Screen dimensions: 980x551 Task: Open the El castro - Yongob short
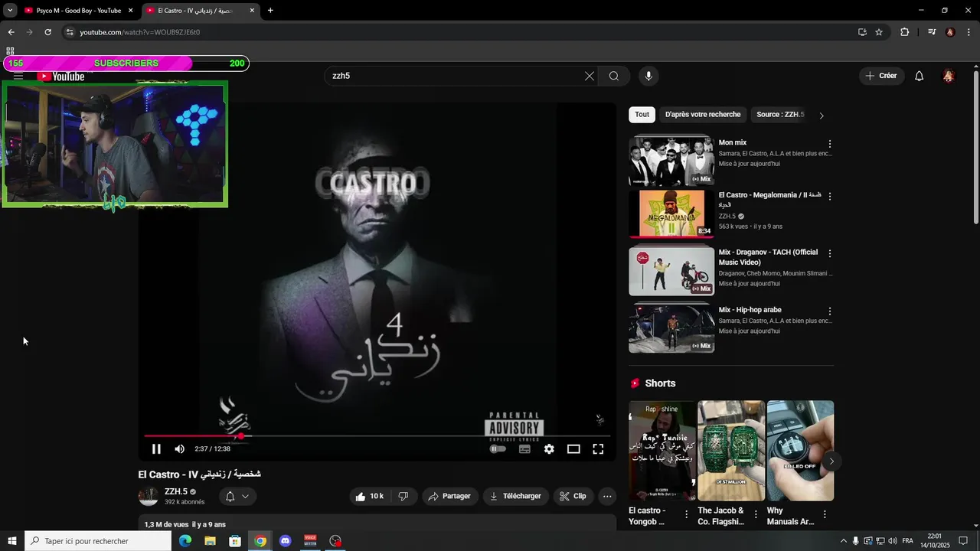pyautogui.click(x=662, y=451)
